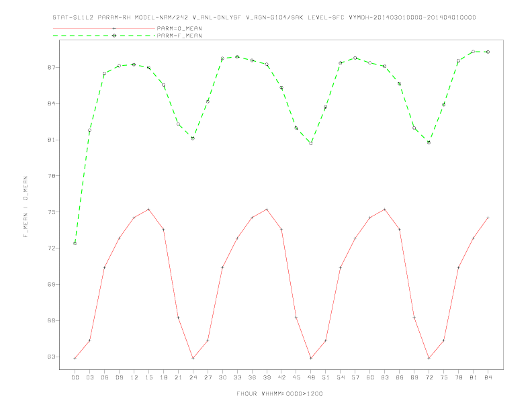The width and height of the screenshot is (532, 411).
Task: Select the red solid legend line sample
Action: coord(104,28)
